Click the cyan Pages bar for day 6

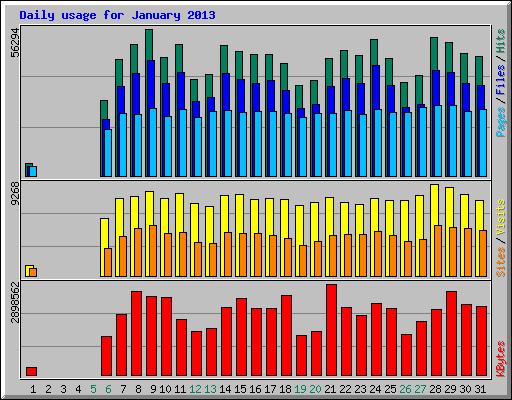pos(108,153)
